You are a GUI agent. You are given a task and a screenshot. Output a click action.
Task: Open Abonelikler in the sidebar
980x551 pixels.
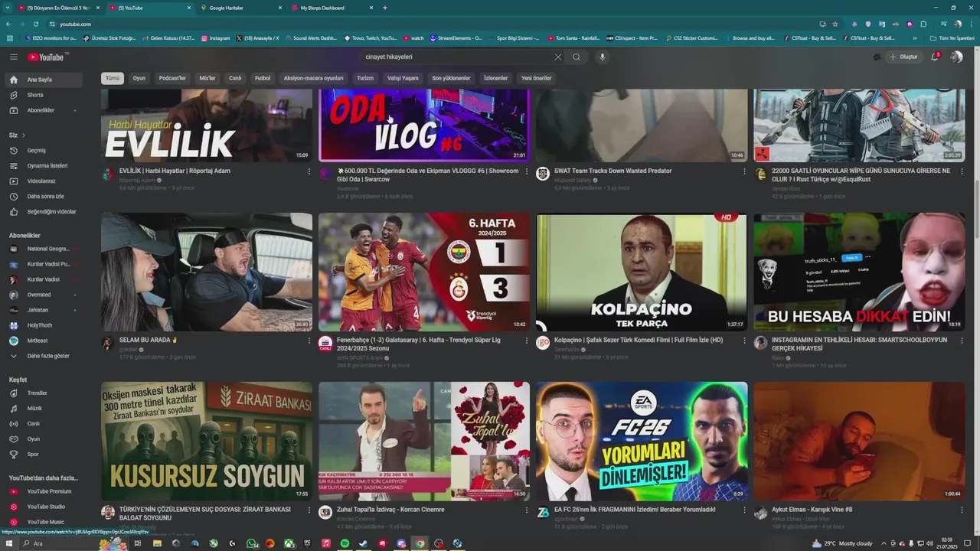coord(44,110)
